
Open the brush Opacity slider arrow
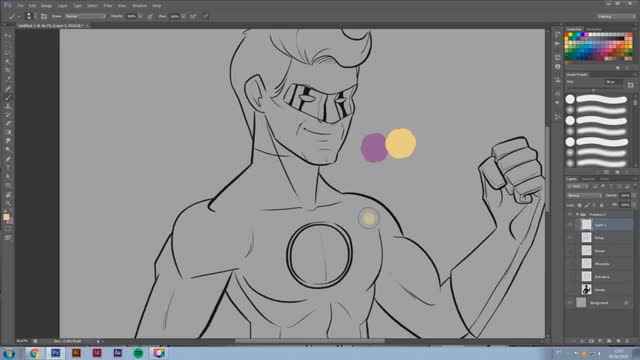140,16
